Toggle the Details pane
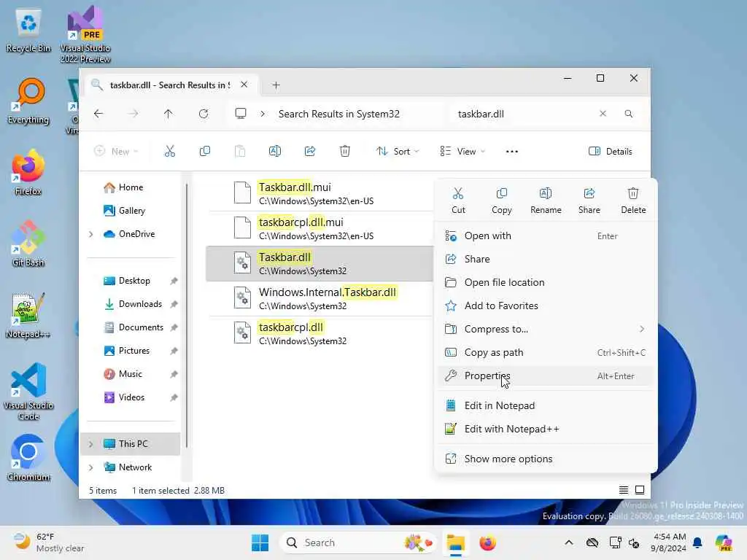 (x=611, y=152)
